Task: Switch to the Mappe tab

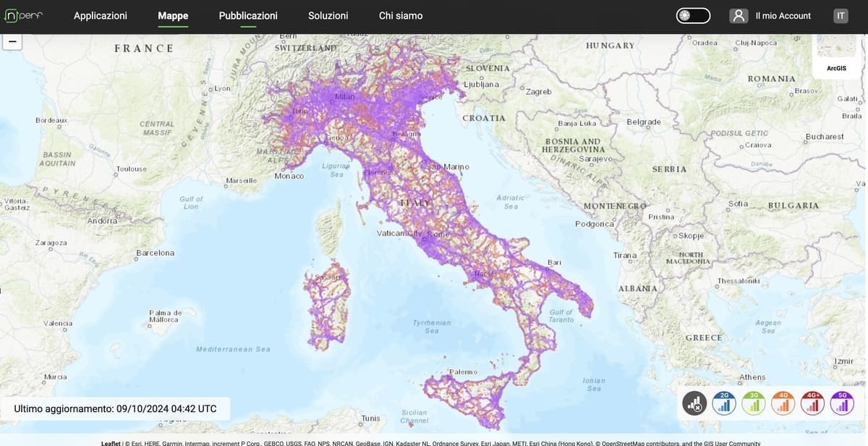Action: (x=172, y=15)
